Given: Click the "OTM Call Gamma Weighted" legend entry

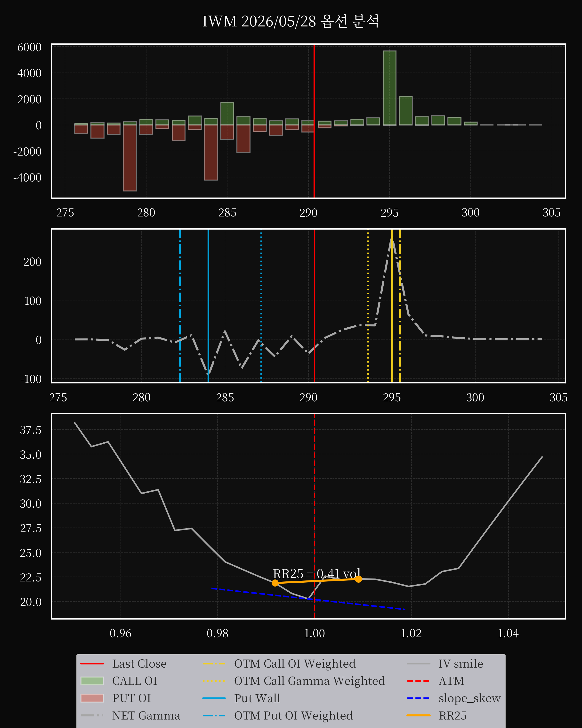Looking at the screenshot, I should (x=293, y=681).
